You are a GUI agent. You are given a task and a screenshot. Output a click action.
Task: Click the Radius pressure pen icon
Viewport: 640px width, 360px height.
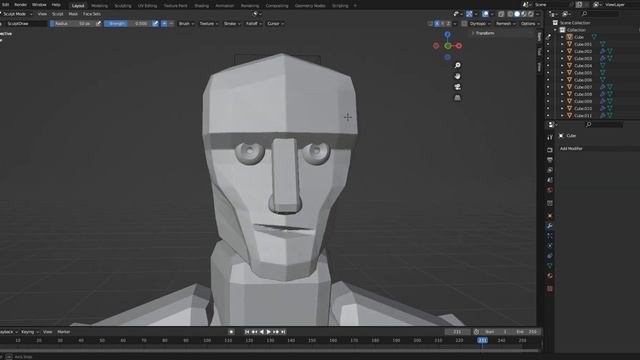coord(98,24)
